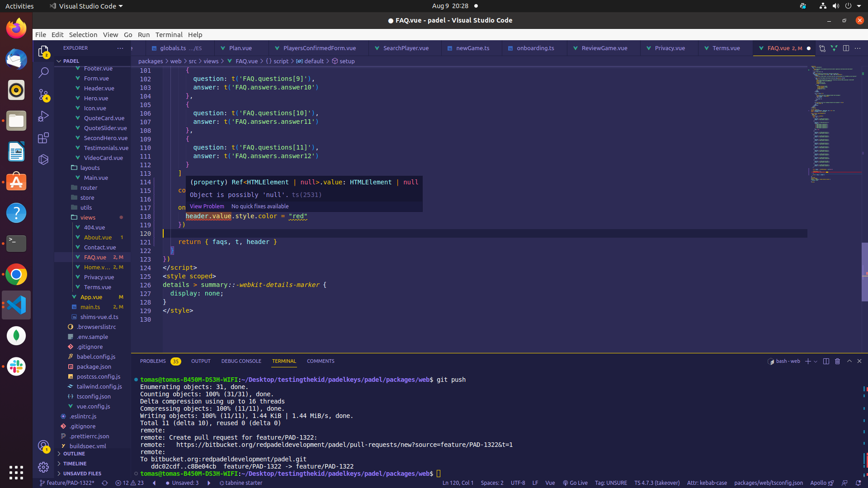Click tabnine starter in status bar
Image resolution: width=868 pixels, height=488 pixels.
pyautogui.click(x=241, y=483)
